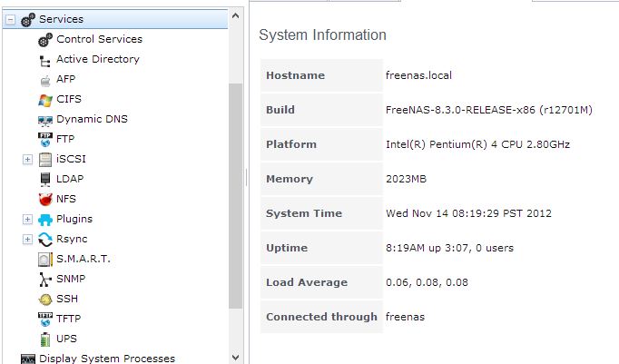Image resolution: width=619 pixels, height=364 pixels.
Task: Click the NFS red daemon icon
Action: point(45,200)
